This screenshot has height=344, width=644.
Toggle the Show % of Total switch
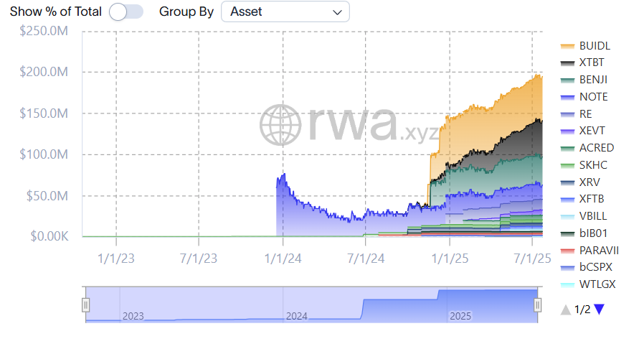(126, 11)
